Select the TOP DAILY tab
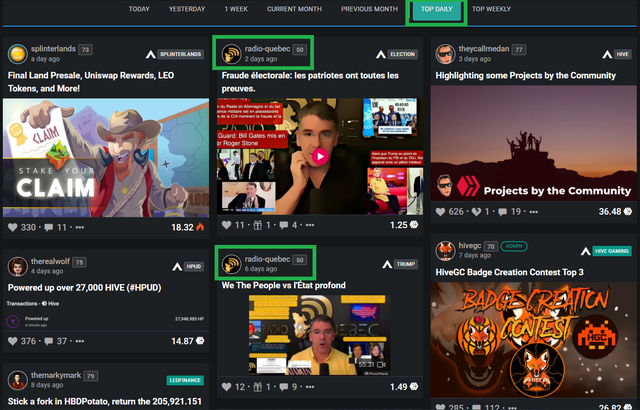Screen dimensions: 640x410 [436, 10]
